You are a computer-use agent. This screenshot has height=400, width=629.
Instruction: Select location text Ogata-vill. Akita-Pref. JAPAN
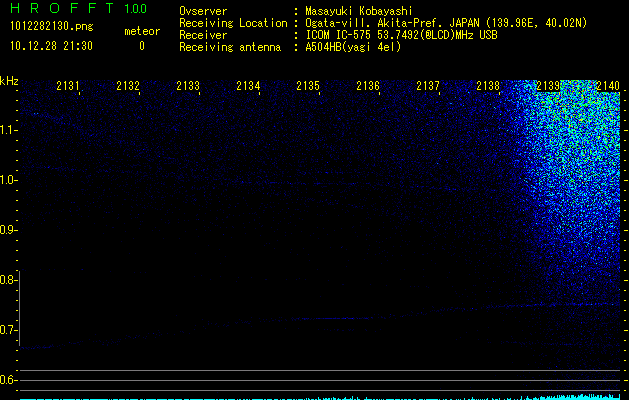pos(392,23)
